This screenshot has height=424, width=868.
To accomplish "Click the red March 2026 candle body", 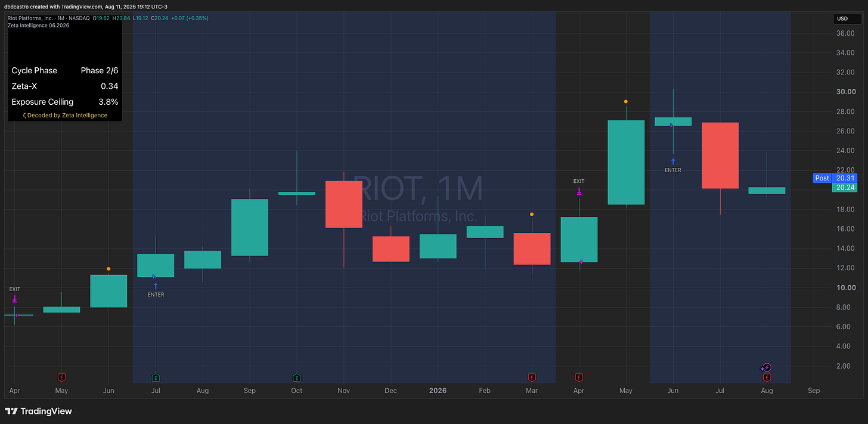I will [x=532, y=249].
